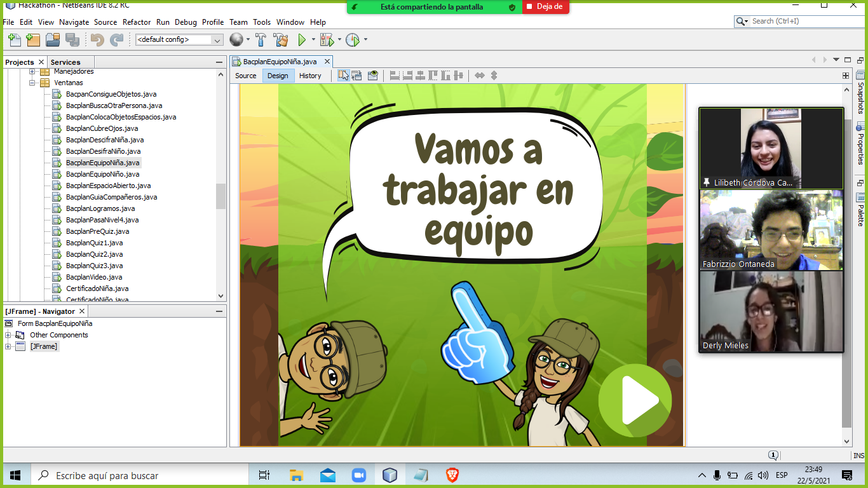Screen dimensions: 868x488
Task: Click the notifications badge in status bar
Action: (x=773, y=455)
